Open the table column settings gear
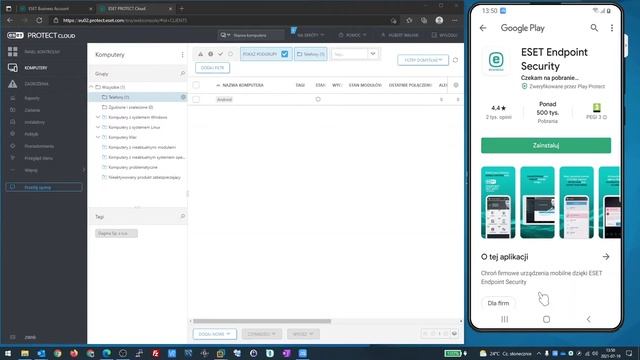Viewport: 640px width, 360px height. (456, 85)
